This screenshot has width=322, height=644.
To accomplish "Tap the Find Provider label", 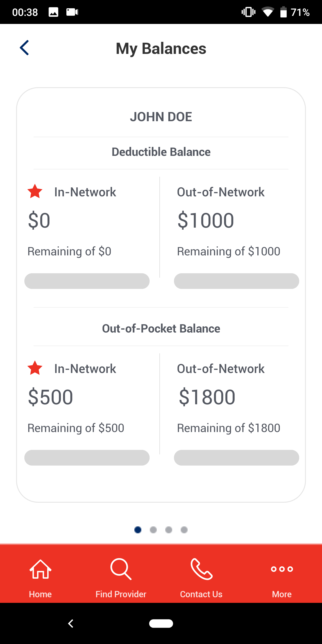I will pos(121,594).
